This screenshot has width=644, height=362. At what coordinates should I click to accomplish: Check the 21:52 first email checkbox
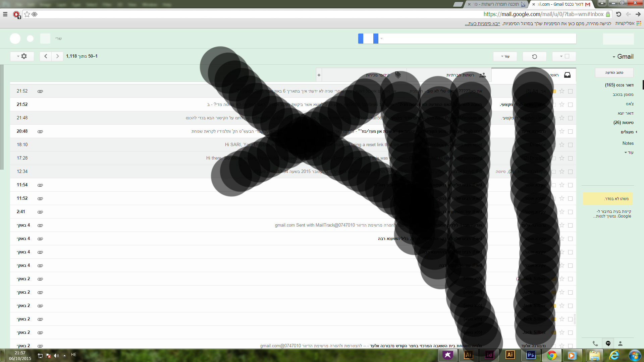(570, 91)
